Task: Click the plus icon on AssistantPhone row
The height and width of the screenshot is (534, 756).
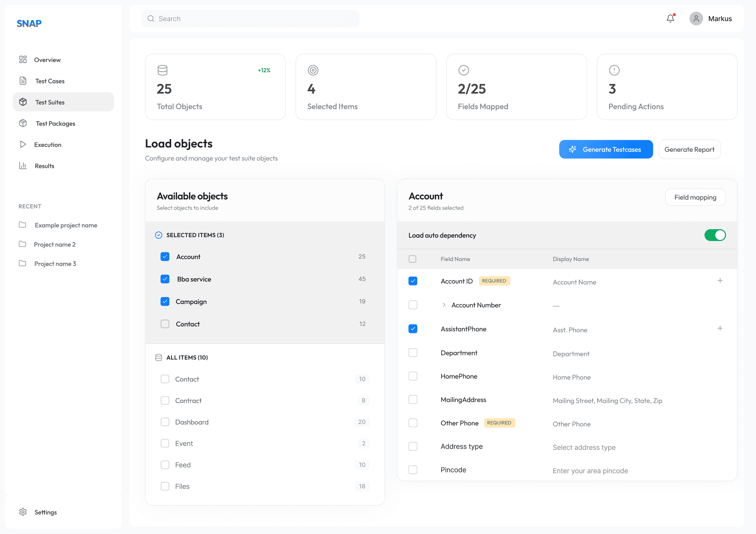Action: [720, 329]
